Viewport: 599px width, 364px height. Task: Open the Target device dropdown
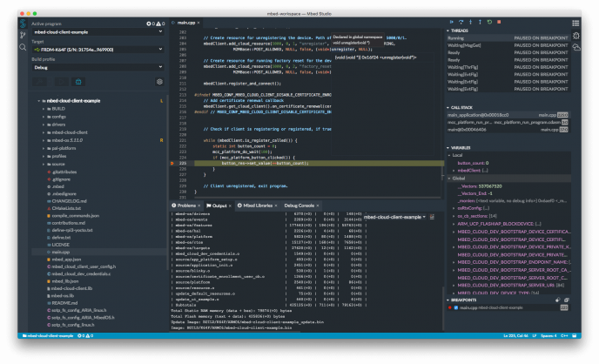point(98,49)
